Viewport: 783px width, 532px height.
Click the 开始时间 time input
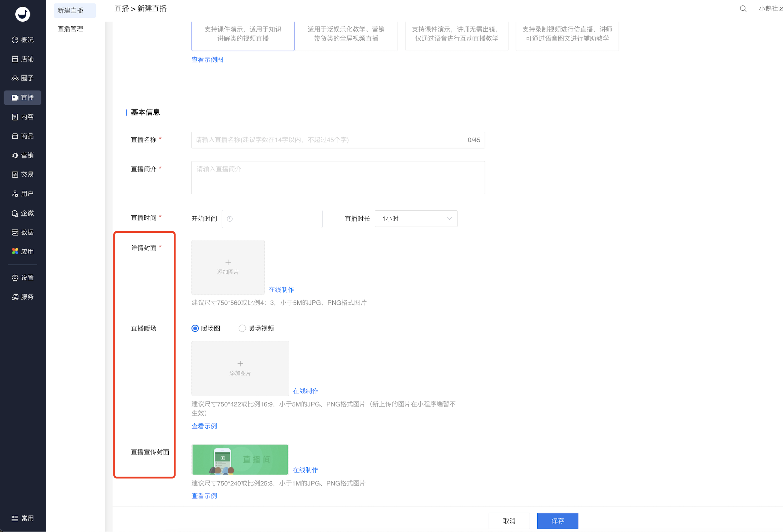272,219
